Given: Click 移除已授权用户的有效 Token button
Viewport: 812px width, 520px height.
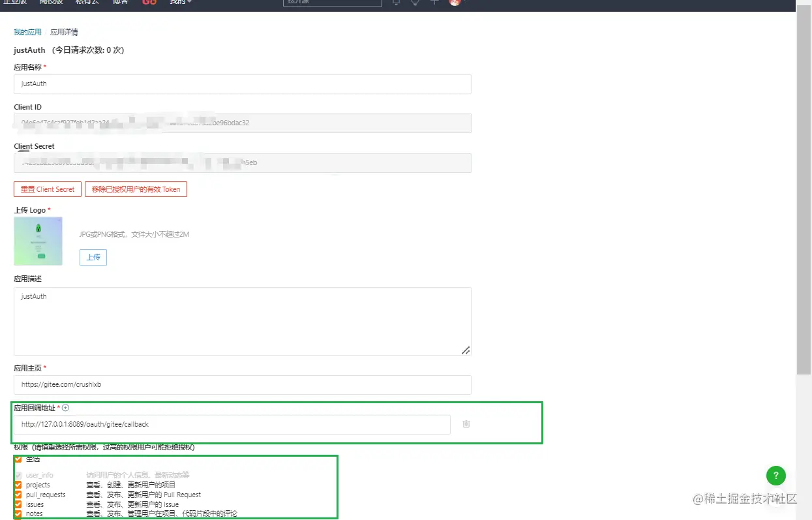Looking at the screenshot, I should [136, 189].
